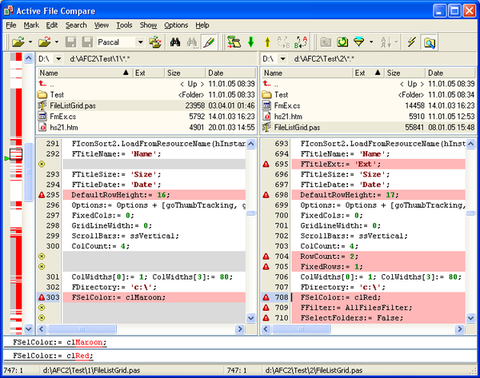Click the first save floppy disk icon
Viewport: 480px width, 378px height.
click(x=71, y=42)
